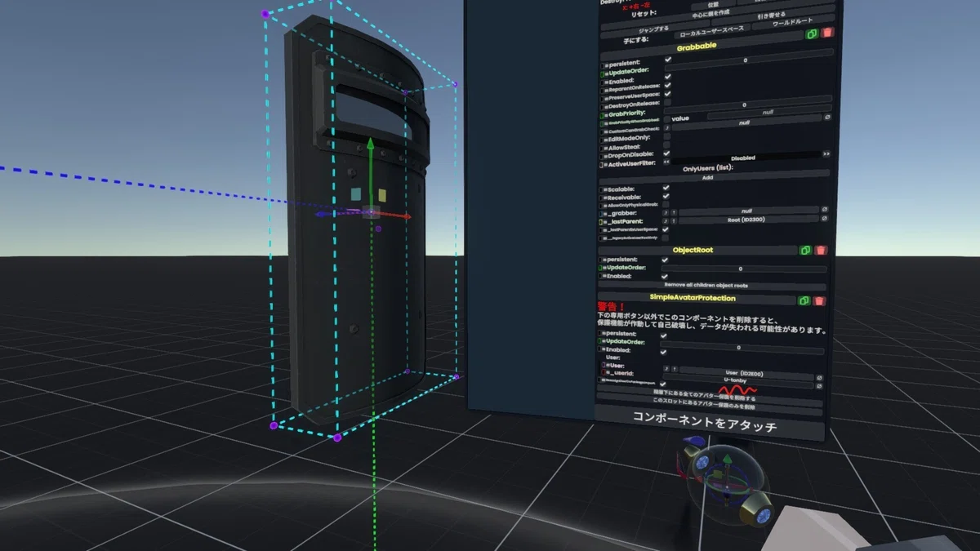Click the red X-axis gizmo arrow

(x=394, y=216)
